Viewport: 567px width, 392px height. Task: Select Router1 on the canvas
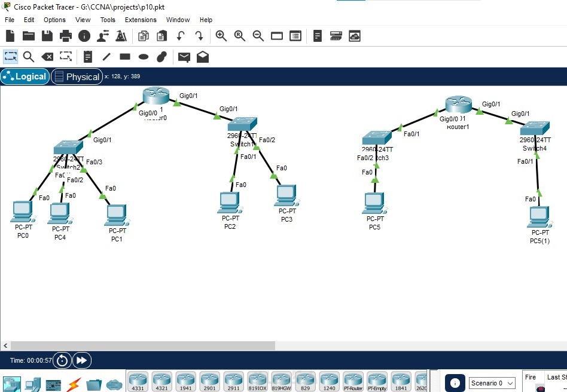click(x=459, y=104)
